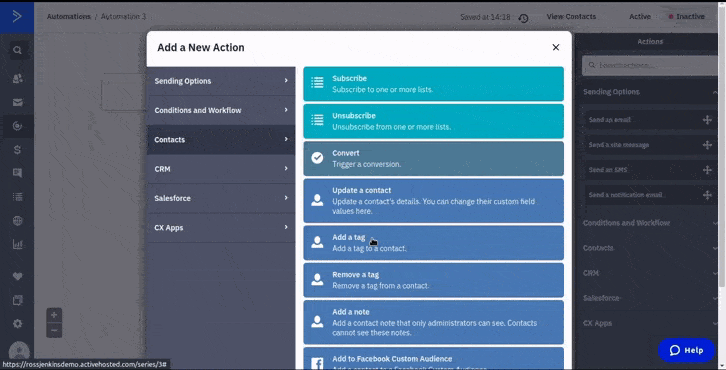Screen dimensions: 726x370
Task: Open revision history clock icon
Action: coord(523,18)
